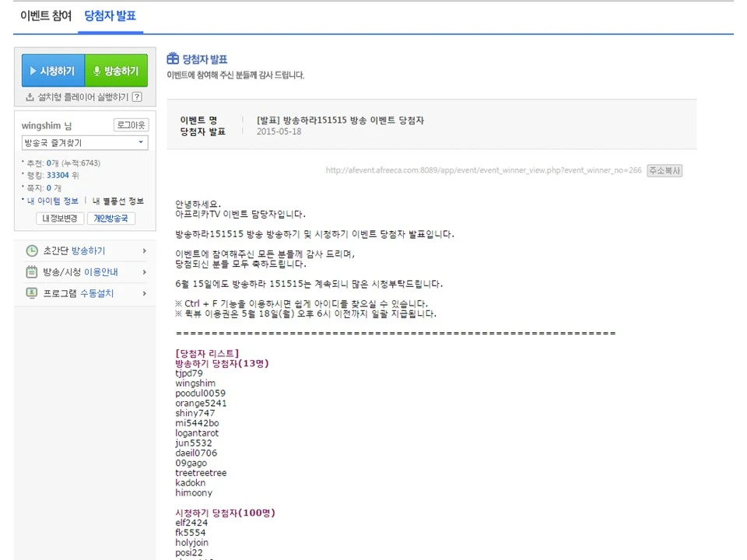Open 개인방송국 from the profile panel

tap(111, 219)
